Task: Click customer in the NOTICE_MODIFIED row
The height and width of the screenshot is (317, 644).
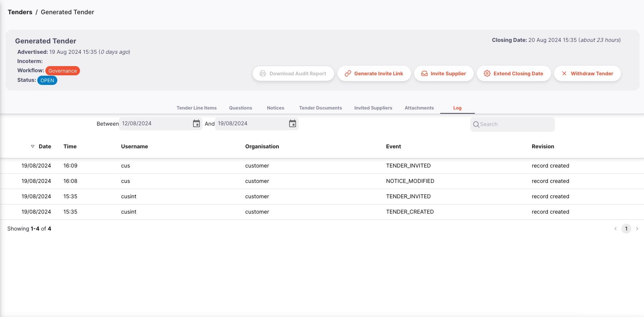Action: click(x=257, y=181)
